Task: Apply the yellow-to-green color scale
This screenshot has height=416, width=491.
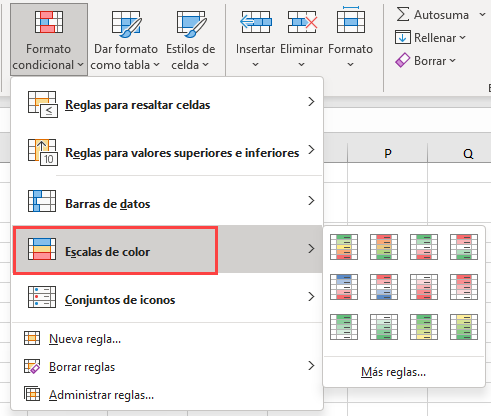Action: tap(464, 327)
